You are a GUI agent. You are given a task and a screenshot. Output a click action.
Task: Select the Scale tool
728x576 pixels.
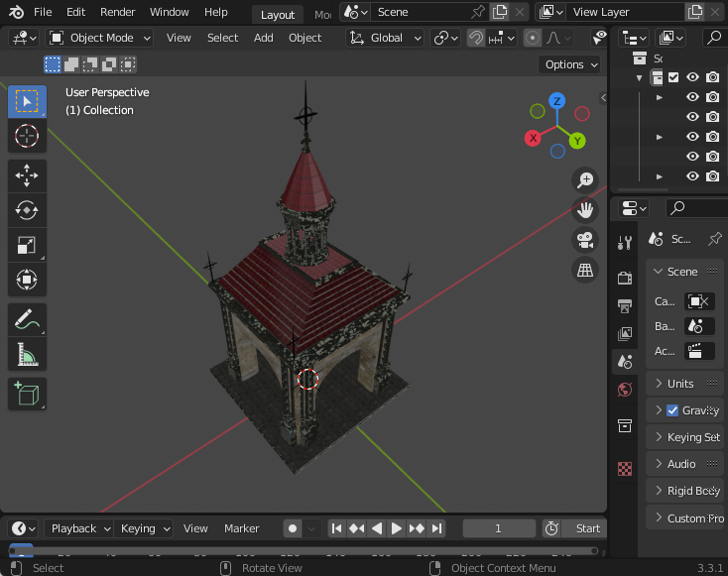tap(27, 245)
